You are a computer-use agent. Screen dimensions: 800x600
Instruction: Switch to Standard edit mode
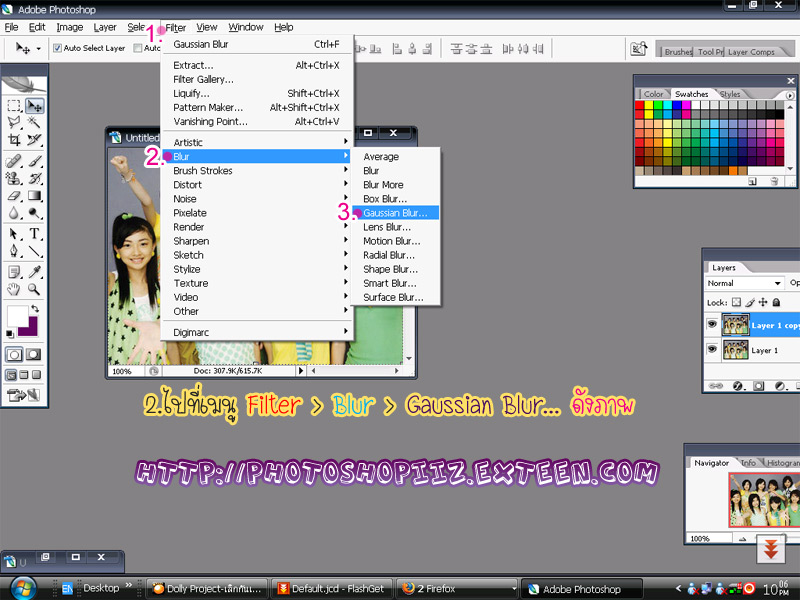14,355
